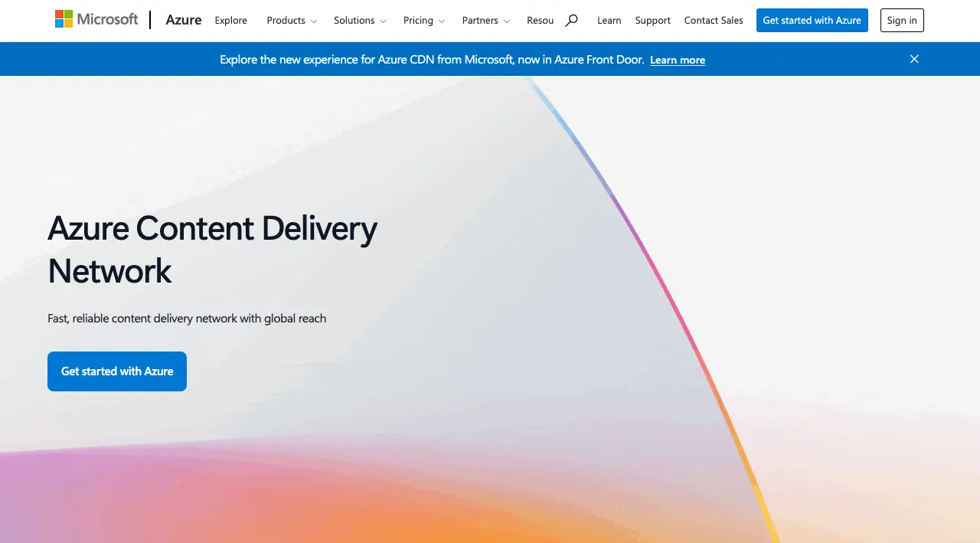Click hero Get started with Azure button
Viewport: 980px width, 543px height.
click(x=117, y=371)
